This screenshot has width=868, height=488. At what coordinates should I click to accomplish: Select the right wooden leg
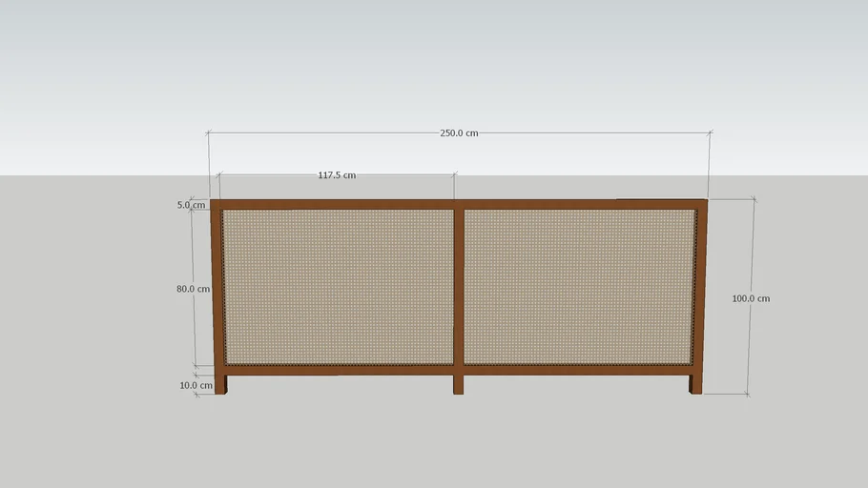(695, 384)
